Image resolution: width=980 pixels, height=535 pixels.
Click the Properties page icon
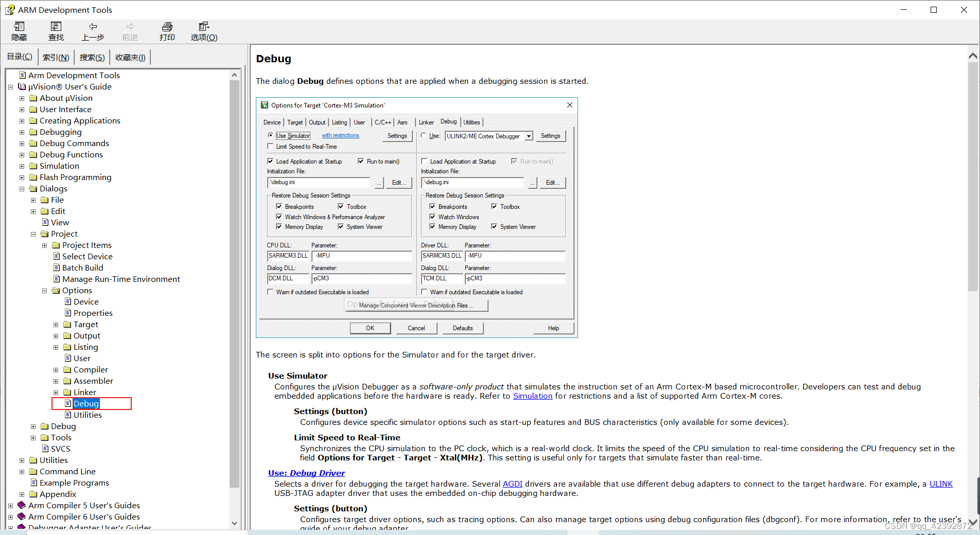coord(68,313)
